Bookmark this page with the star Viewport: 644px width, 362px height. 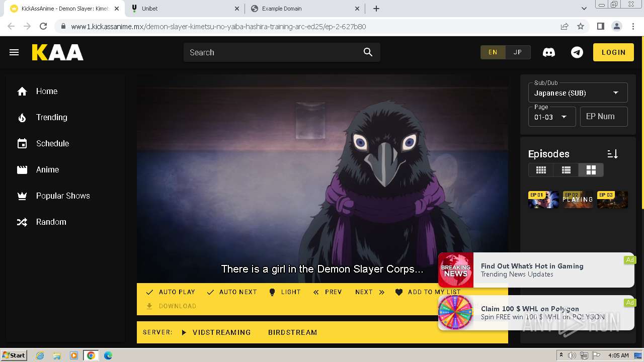[x=581, y=26]
